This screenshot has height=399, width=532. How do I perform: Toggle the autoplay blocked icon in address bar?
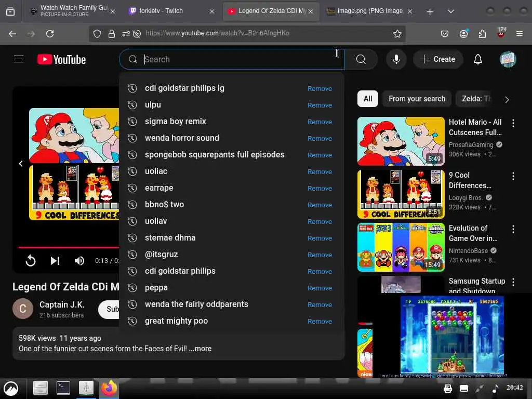pos(137,34)
